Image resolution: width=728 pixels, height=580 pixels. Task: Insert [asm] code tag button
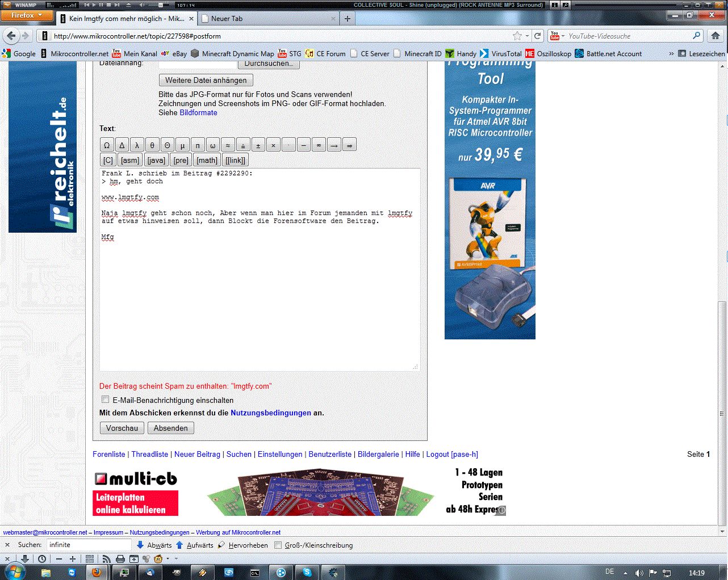pos(130,160)
